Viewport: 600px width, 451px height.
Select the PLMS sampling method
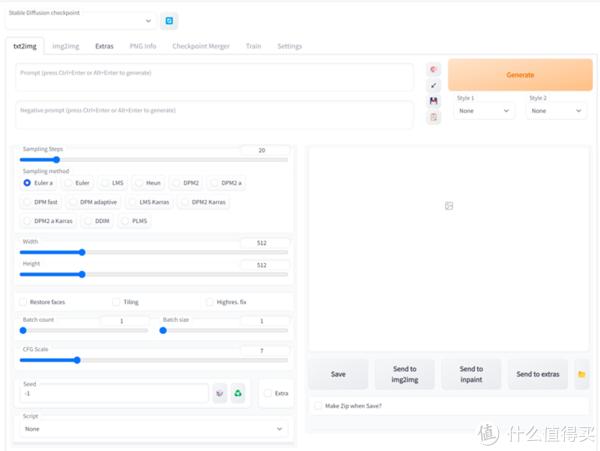coord(135,221)
